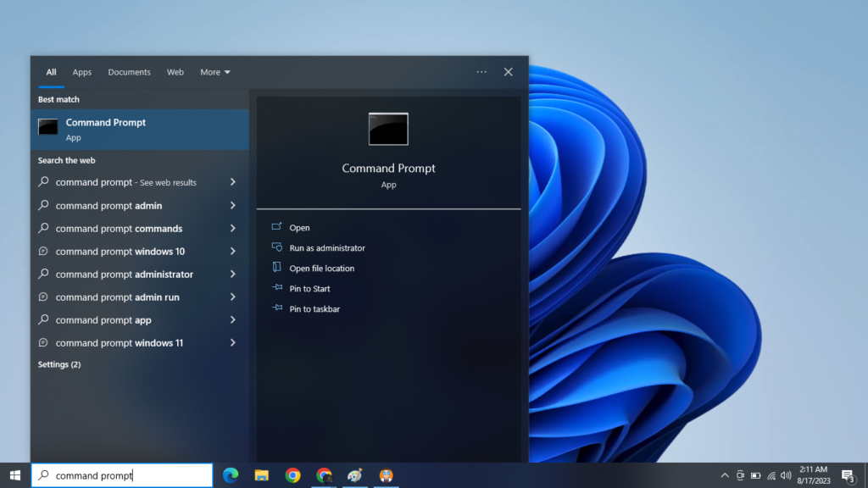Expand 'command prompt windows 10' suggestion
Image resolution: width=868 pixels, height=488 pixels.
[x=235, y=251]
